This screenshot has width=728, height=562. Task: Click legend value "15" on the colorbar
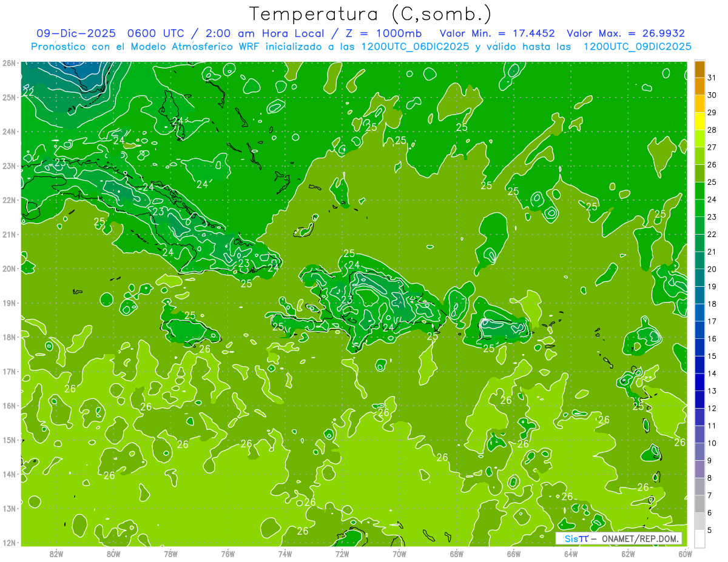pyautogui.click(x=712, y=356)
